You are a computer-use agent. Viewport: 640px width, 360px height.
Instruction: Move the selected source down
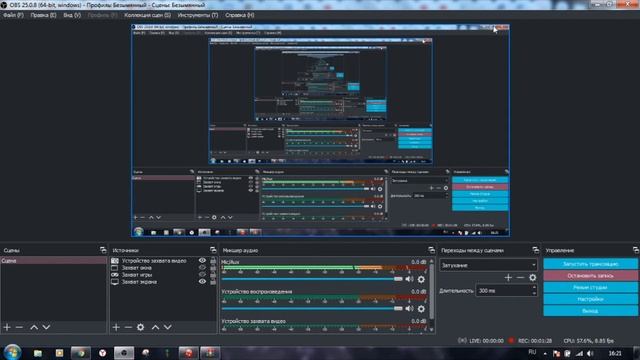pyautogui.click(x=167, y=327)
